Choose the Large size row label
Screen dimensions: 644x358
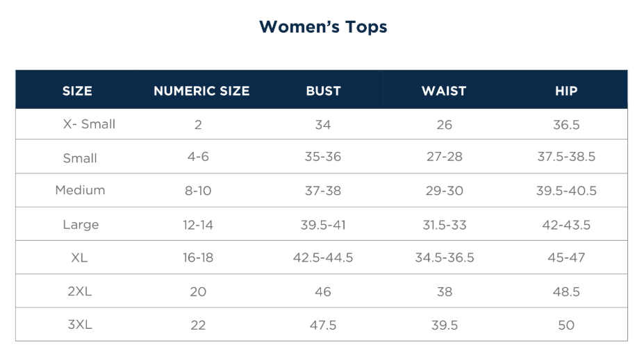(x=81, y=224)
